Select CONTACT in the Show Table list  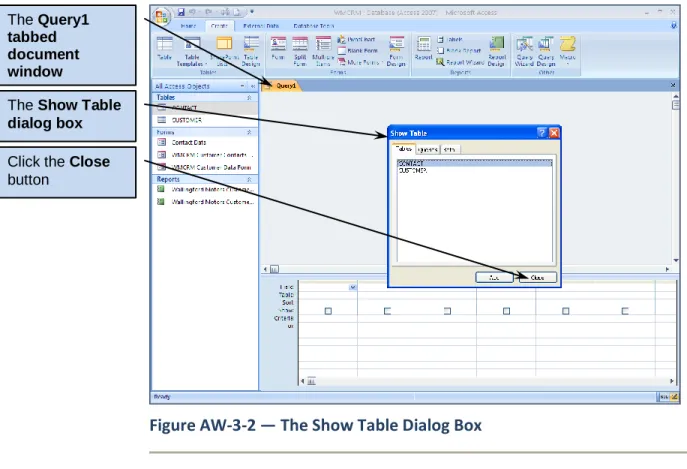pos(475,163)
